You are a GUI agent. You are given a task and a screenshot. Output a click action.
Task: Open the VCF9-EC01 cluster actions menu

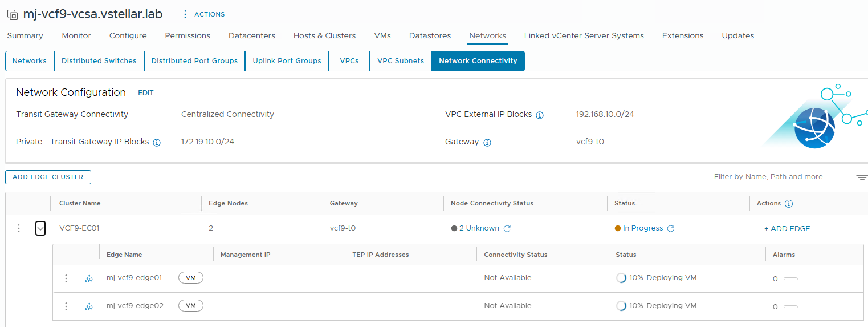(x=19, y=228)
